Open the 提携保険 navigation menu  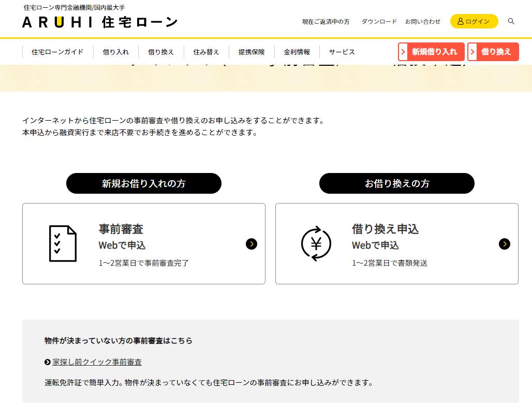[251, 52]
